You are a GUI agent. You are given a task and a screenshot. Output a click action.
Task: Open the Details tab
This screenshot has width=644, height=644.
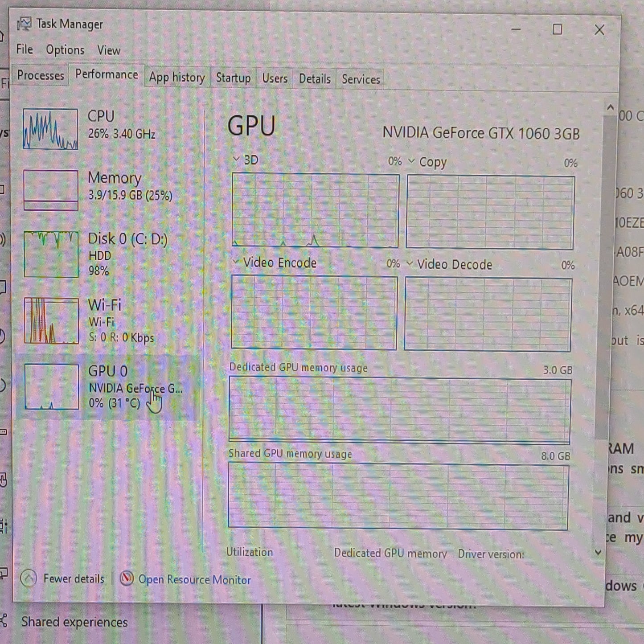(315, 79)
